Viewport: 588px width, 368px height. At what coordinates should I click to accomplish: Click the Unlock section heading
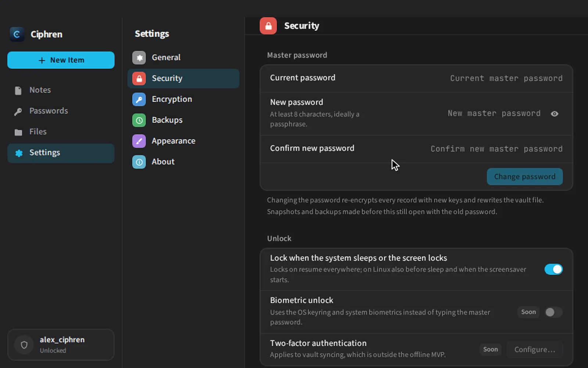pos(279,238)
